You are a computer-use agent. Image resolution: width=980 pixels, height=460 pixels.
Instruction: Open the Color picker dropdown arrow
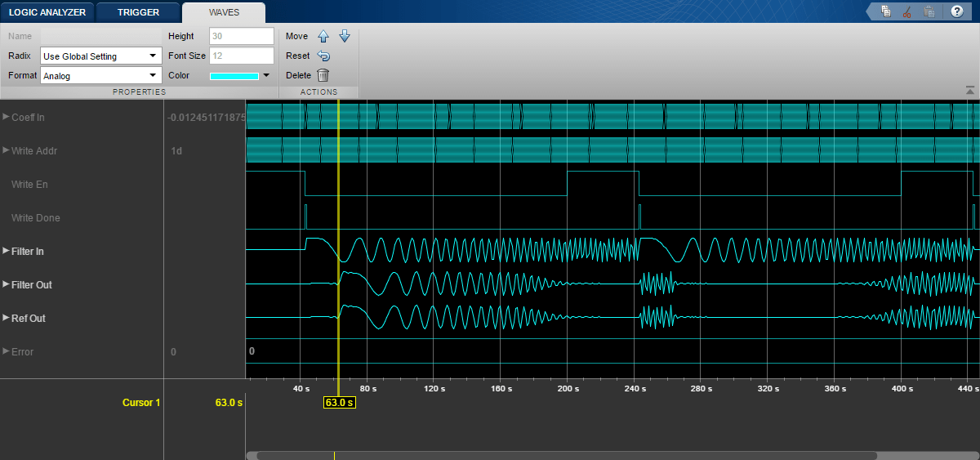point(266,75)
